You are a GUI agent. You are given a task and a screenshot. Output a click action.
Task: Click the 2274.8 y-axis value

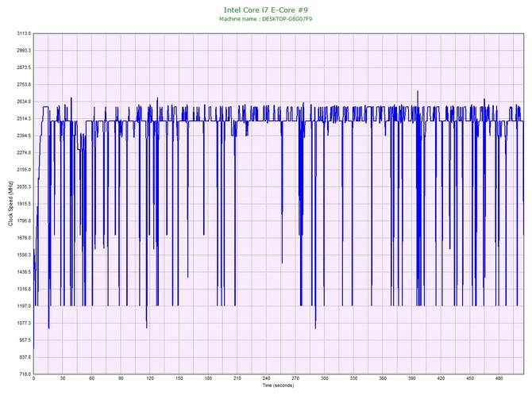(24, 153)
